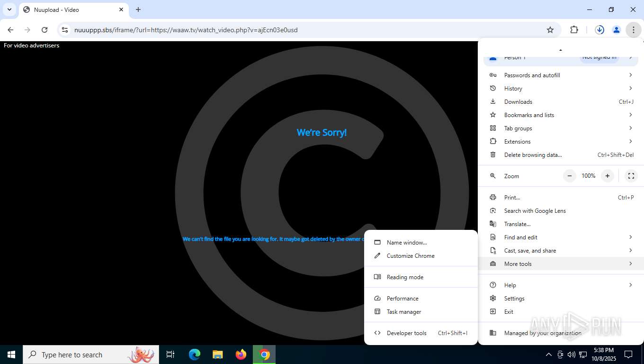Open the notification center icon
644x364 pixels.
[628, 355]
